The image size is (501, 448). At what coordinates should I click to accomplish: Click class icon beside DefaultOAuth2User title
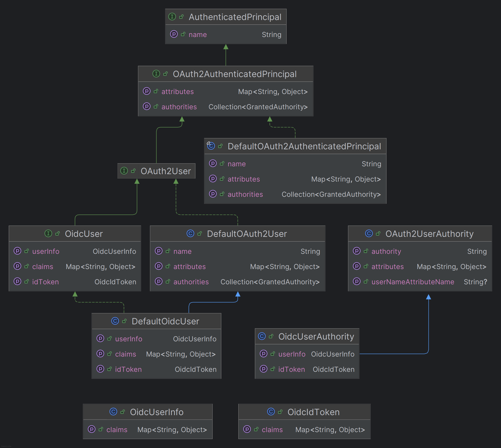click(190, 233)
